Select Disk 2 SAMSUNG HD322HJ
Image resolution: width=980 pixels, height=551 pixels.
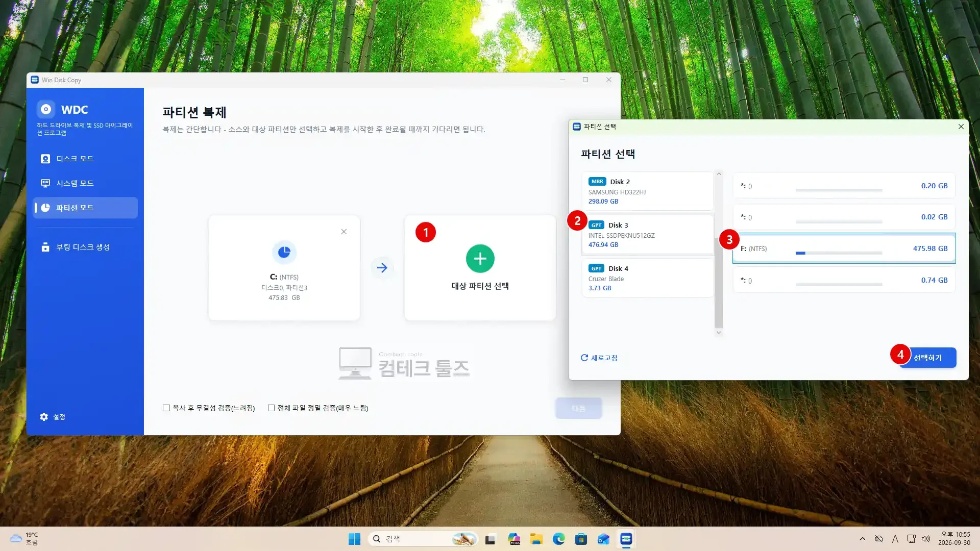click(647, 191)
